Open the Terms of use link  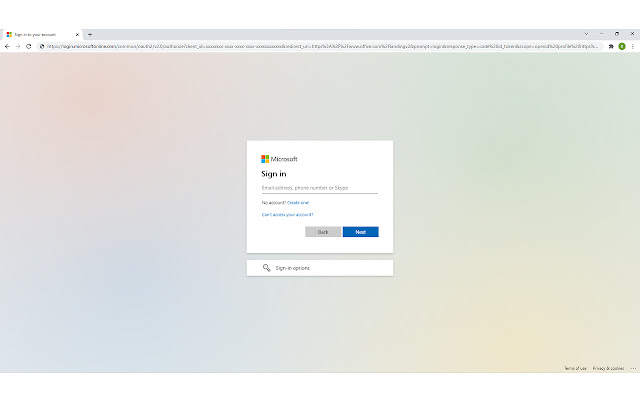click(575, 369)
